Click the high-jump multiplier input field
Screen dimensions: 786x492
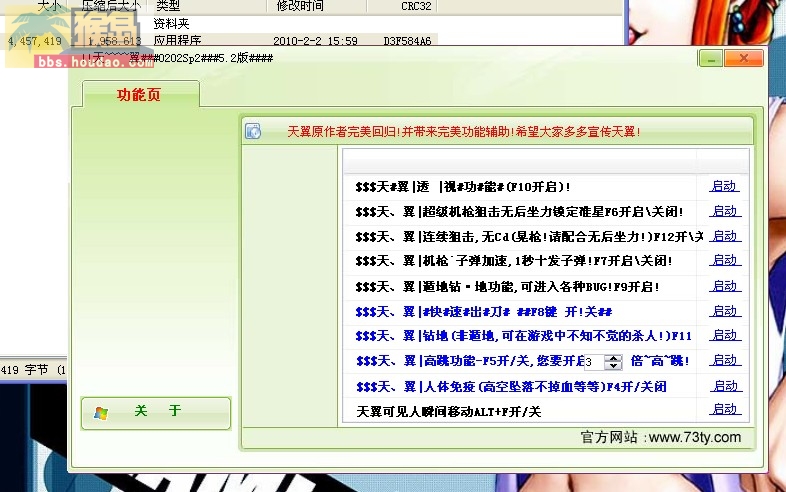point(595,362)
